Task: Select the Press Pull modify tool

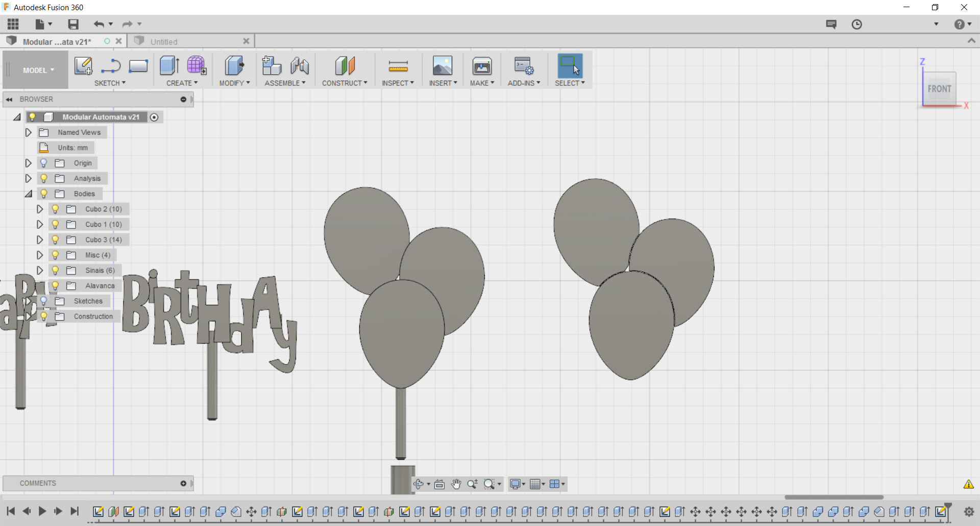Action: (234, 66)
